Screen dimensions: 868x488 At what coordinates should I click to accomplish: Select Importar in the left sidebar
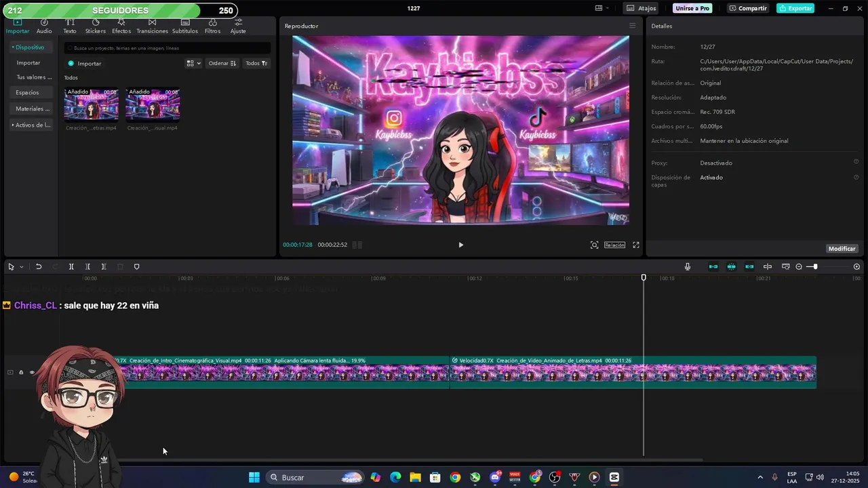[28, 62]
